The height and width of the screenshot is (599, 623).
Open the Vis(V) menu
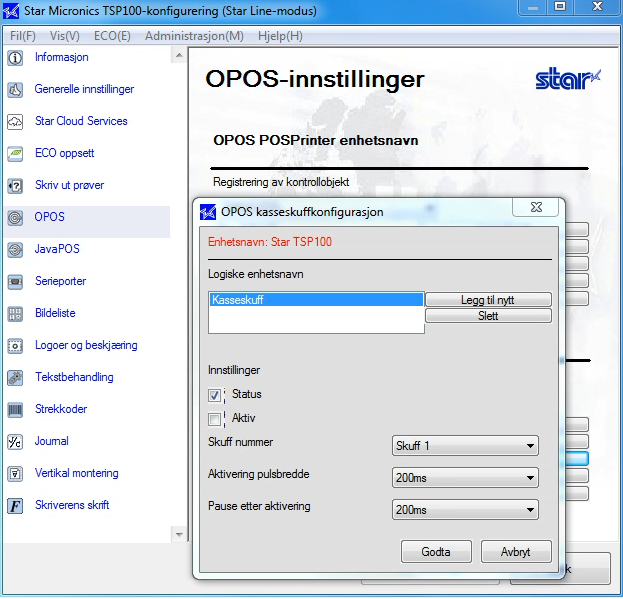click(x=65, y=36)
